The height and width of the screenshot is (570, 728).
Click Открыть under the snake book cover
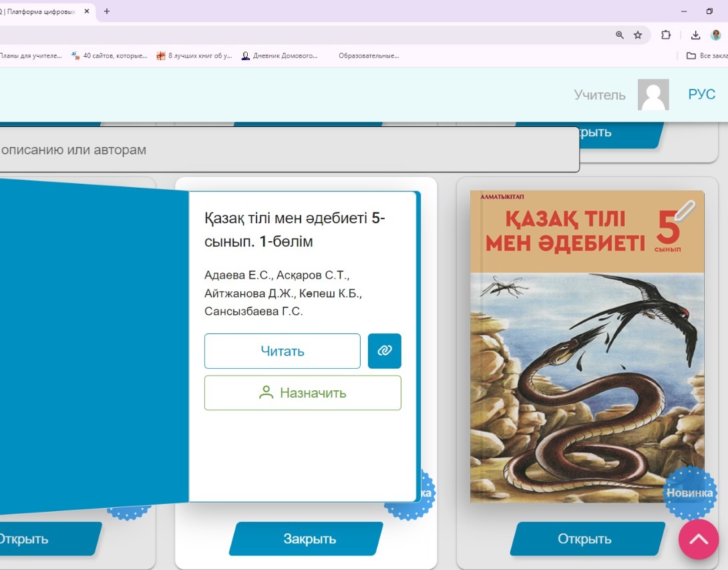click(x=587, y=539)
